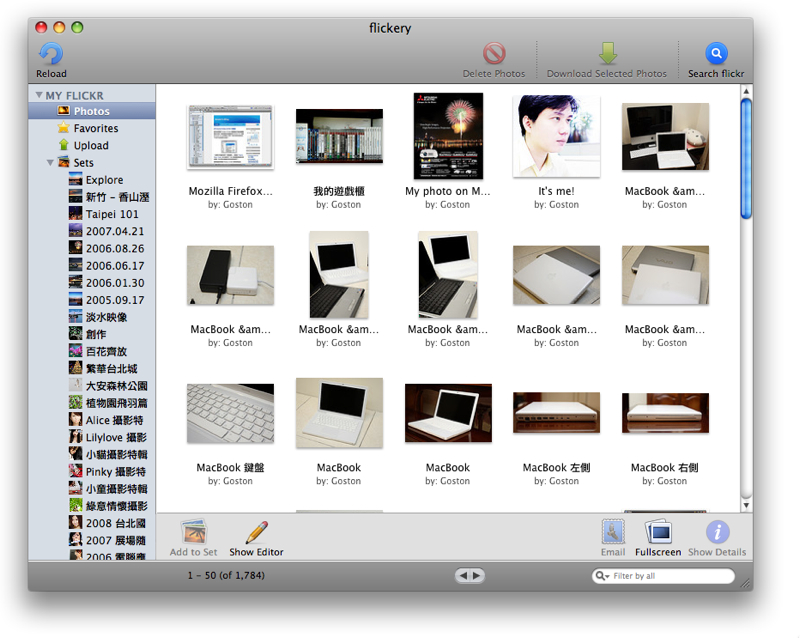Image resolution: width=800 pixels, height=638 pixels.
Task: Select the Mozilla Firefox screenshot thumbnail
Action: point(231,137)
